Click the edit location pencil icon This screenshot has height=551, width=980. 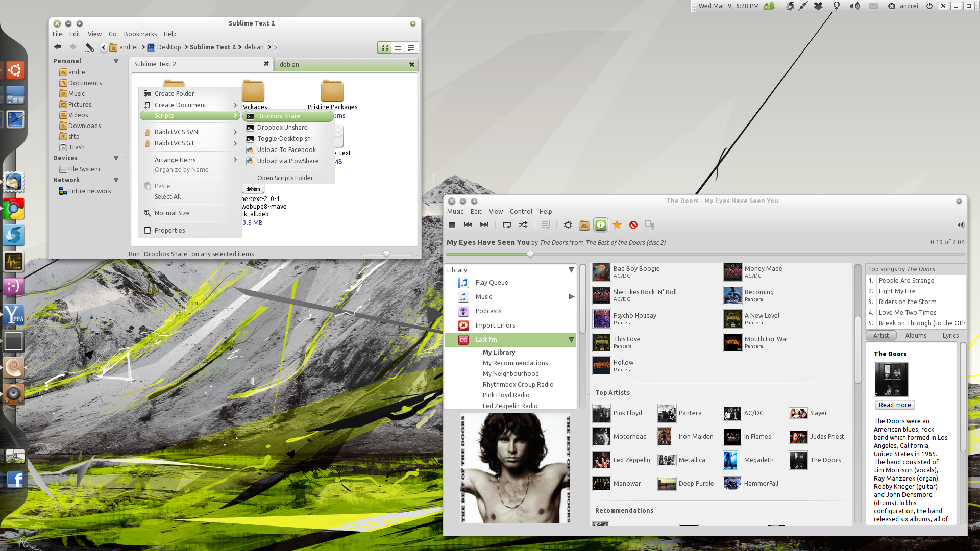click(90, 47)
